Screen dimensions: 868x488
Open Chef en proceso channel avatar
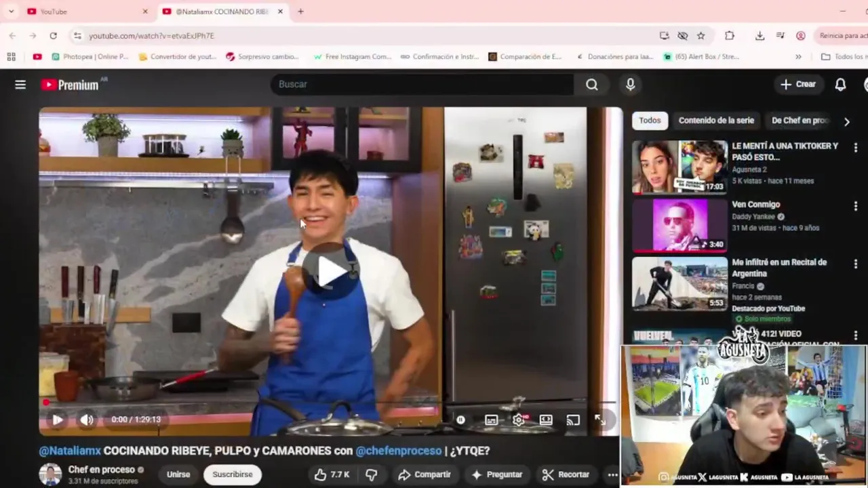(50, 474)
